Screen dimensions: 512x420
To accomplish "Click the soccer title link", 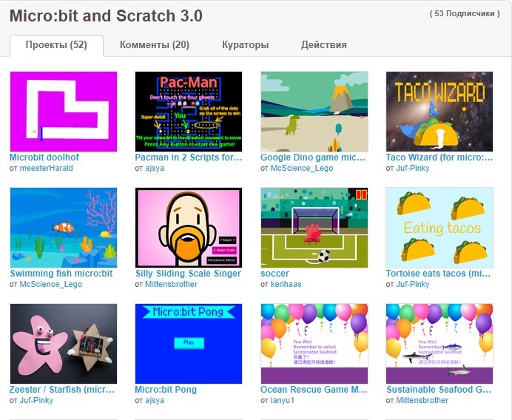I will click(x=274, y=274).
